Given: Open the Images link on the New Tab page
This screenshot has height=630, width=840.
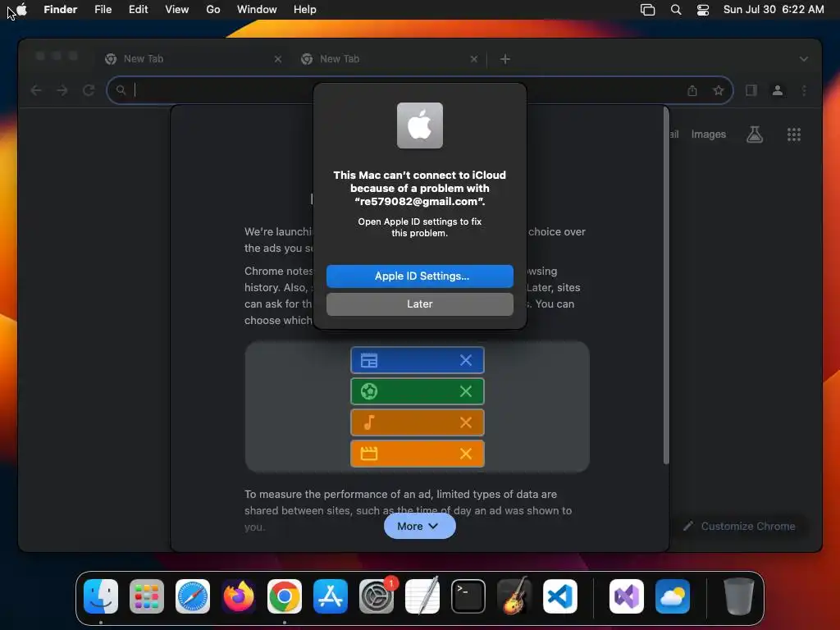Looking at the screenshot, I should coord(708,135).
